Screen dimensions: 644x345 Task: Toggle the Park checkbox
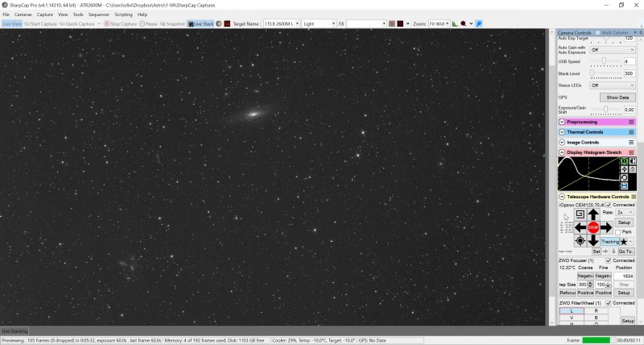(617, 232)
